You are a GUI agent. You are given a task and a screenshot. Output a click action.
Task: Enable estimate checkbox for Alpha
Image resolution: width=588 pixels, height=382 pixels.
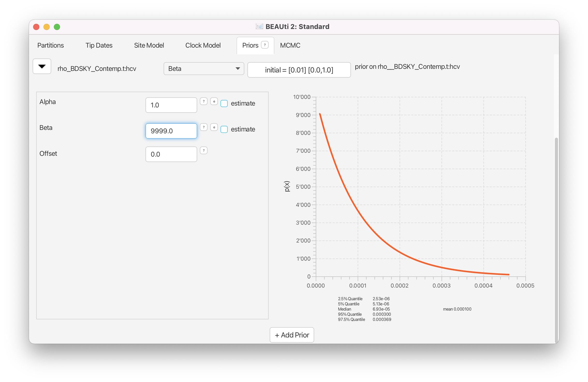[224, 104]
